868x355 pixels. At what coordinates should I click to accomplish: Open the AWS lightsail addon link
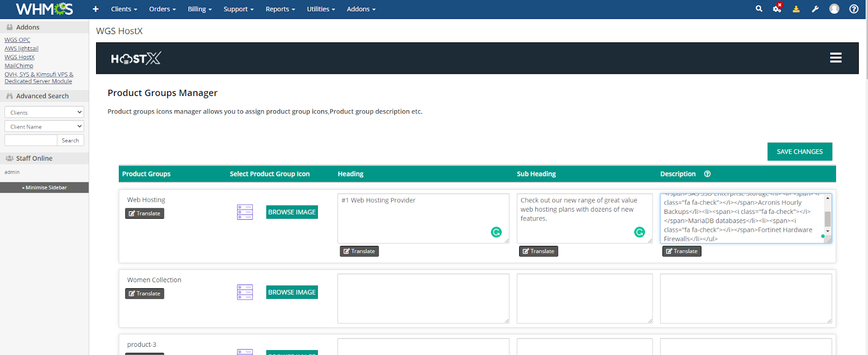(22, 48)
